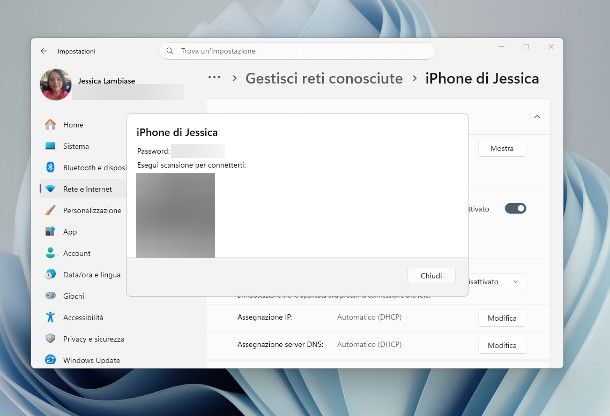Click the Bluetooth e dispositivi label

[x=95, y=167]
